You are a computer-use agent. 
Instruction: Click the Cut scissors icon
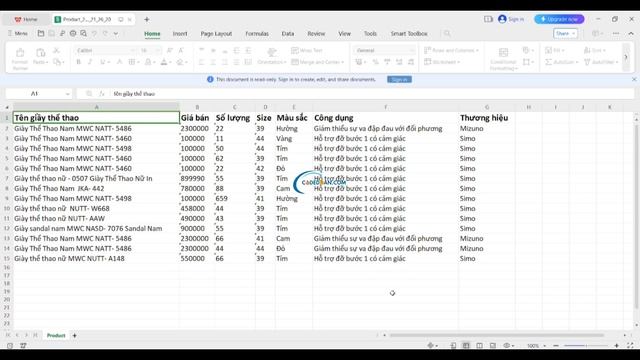pyautogui.click(x=57, y=51)
